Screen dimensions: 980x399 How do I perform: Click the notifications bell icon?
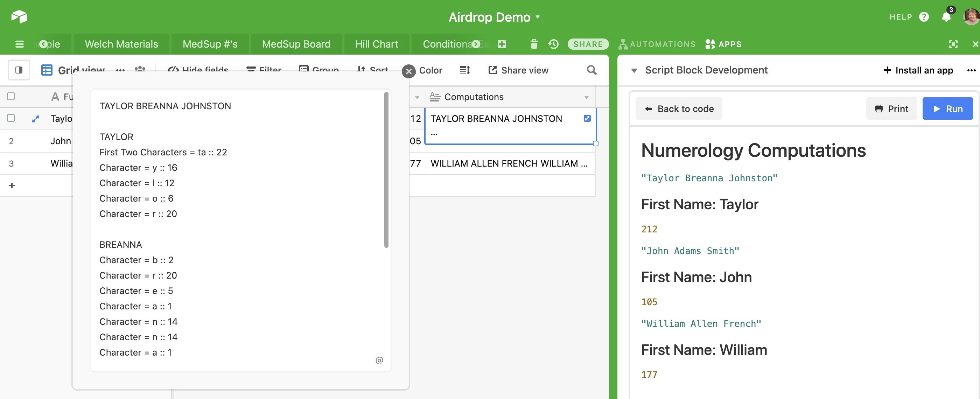(x=946, y=17)
